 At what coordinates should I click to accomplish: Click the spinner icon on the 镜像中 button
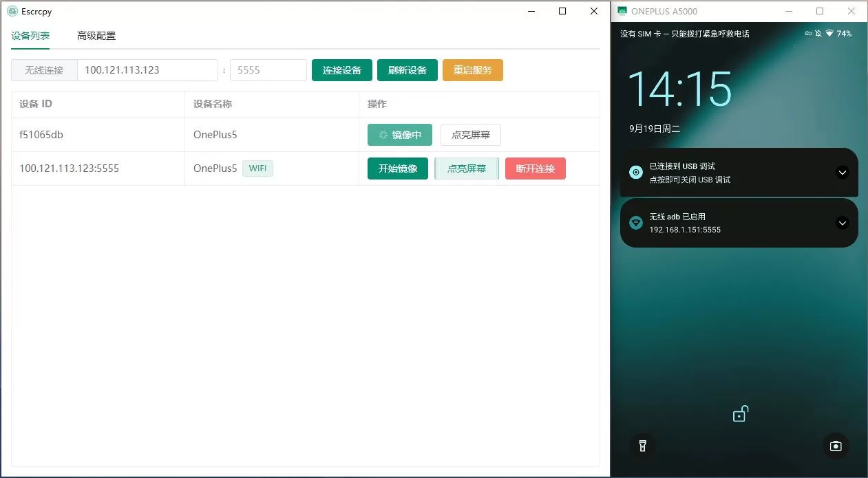coord(385,134)
